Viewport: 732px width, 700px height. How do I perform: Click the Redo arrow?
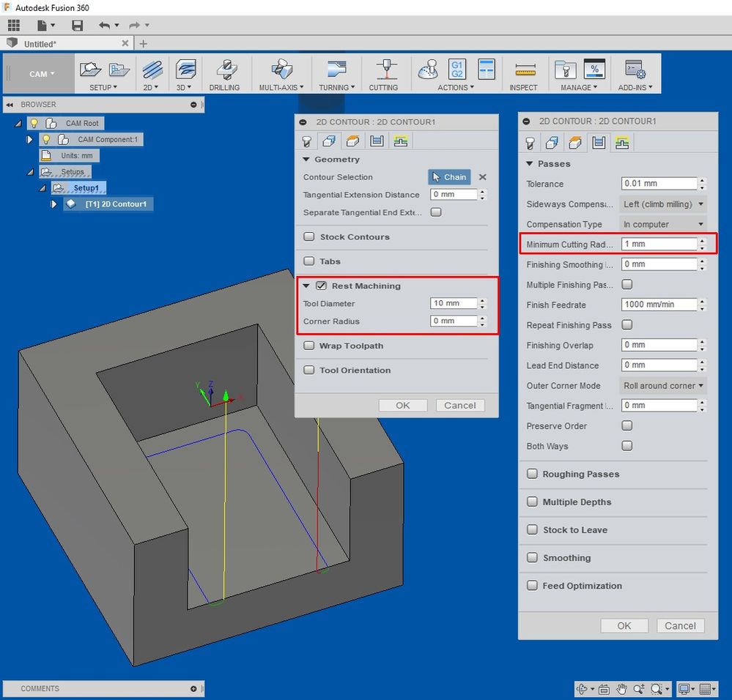[x=134, y=25]
